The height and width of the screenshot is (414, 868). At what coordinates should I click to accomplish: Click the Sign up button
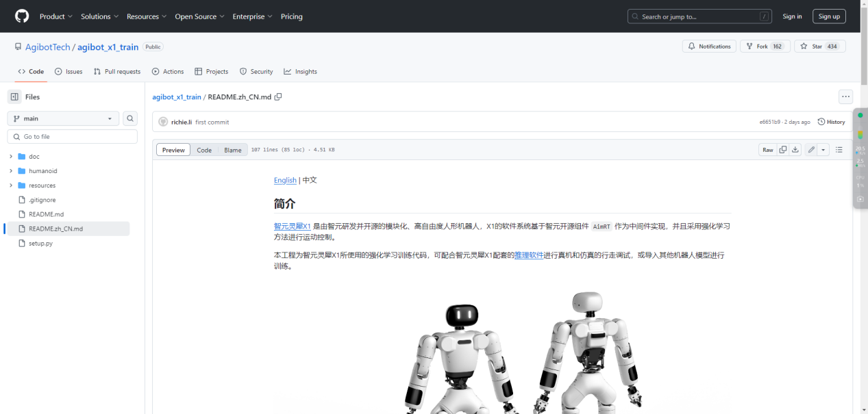(x=829, y=16)
